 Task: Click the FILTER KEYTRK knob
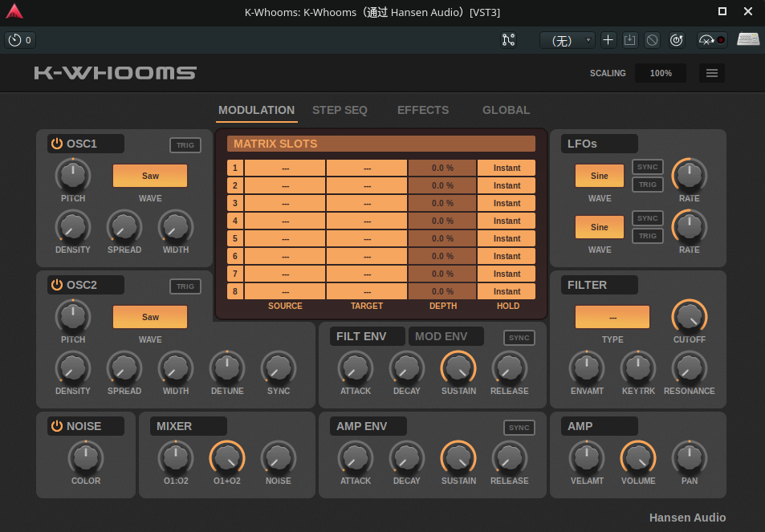point(638,368)
